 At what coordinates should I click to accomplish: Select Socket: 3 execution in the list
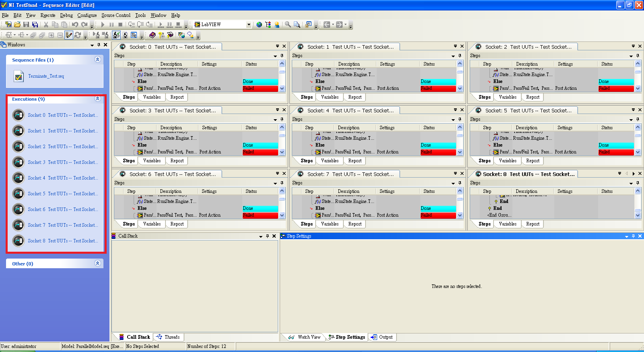point(63,162)
